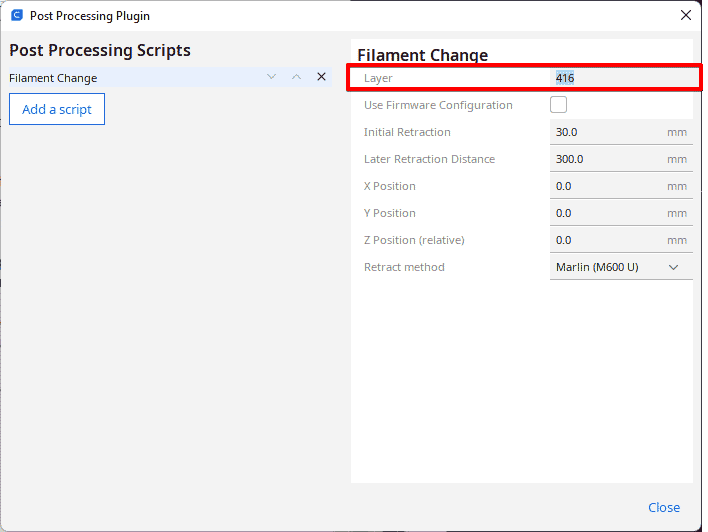Edit Z Position (relative) field
The width and height of the screenshot is (708, 532).
(x=621, y=240)
